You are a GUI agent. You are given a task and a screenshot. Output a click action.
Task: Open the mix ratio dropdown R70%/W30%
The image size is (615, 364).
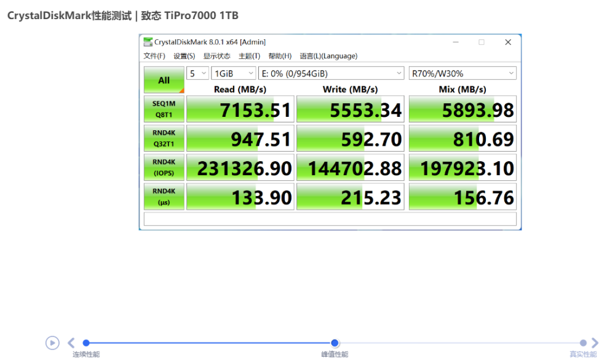[462, 73]
